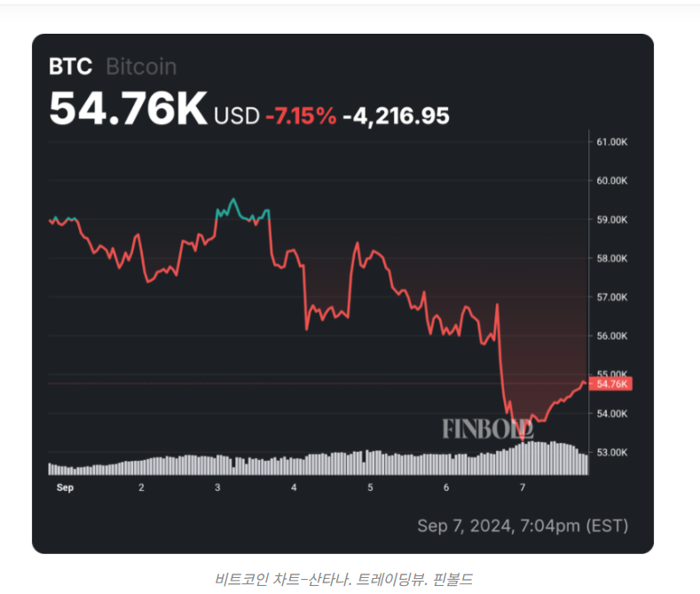This screenshot has height=594, width=700.
Task: Click the Bitcoin name label
Action: pyautogui.click(x=141, y=67)
